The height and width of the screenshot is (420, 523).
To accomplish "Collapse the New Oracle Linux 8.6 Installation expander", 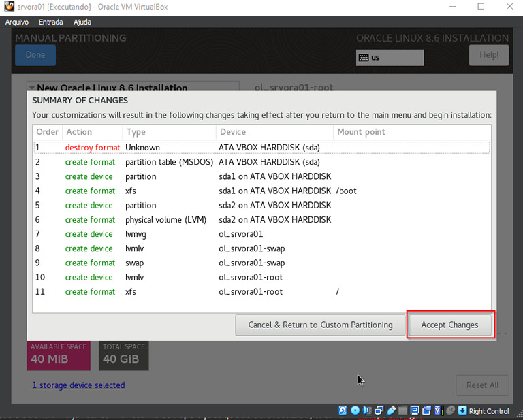I will pyautogui.click(x=32, y=88).
